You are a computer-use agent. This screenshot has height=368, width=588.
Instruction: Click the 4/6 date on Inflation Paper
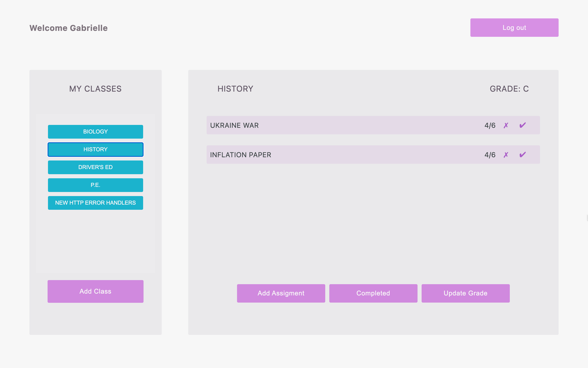[490, 155]
